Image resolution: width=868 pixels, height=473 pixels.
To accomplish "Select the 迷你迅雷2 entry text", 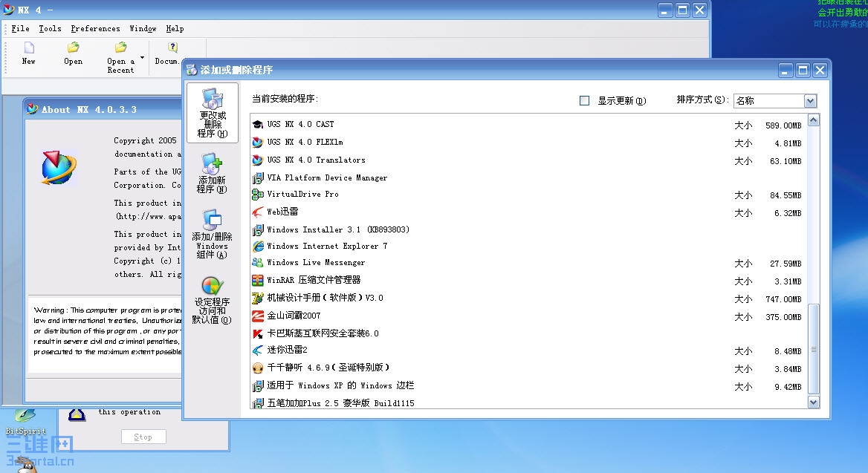I will point(288,350).
